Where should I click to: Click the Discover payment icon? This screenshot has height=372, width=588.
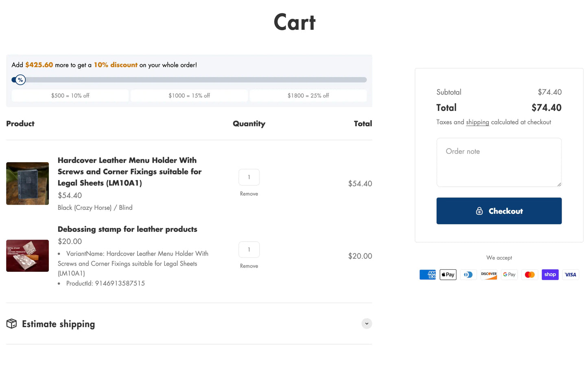click(x=489, y=275)
